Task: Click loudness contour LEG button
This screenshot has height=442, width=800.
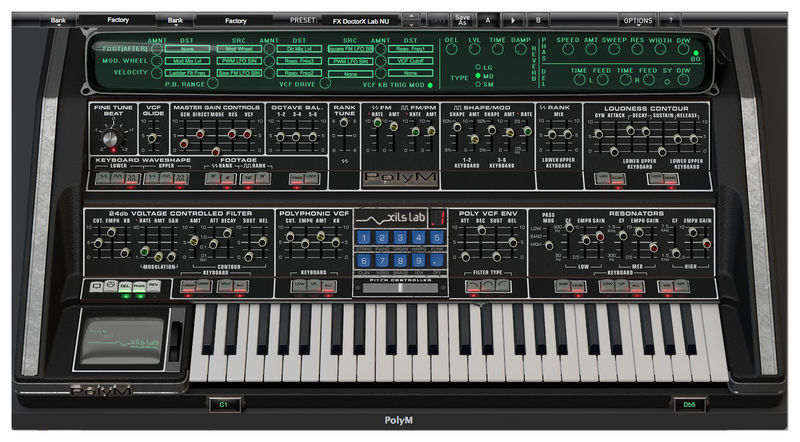Action: [604, 178]
